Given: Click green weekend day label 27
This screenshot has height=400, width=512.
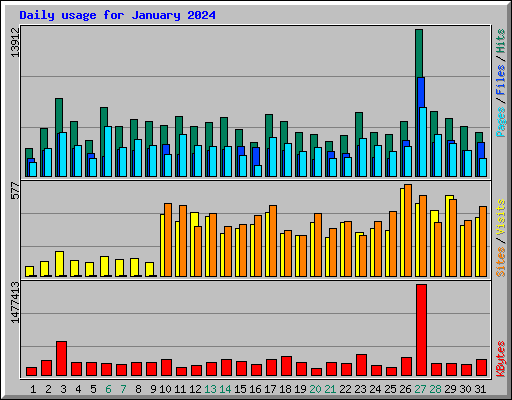Looking at the screenshot, I should click(420, 389).
